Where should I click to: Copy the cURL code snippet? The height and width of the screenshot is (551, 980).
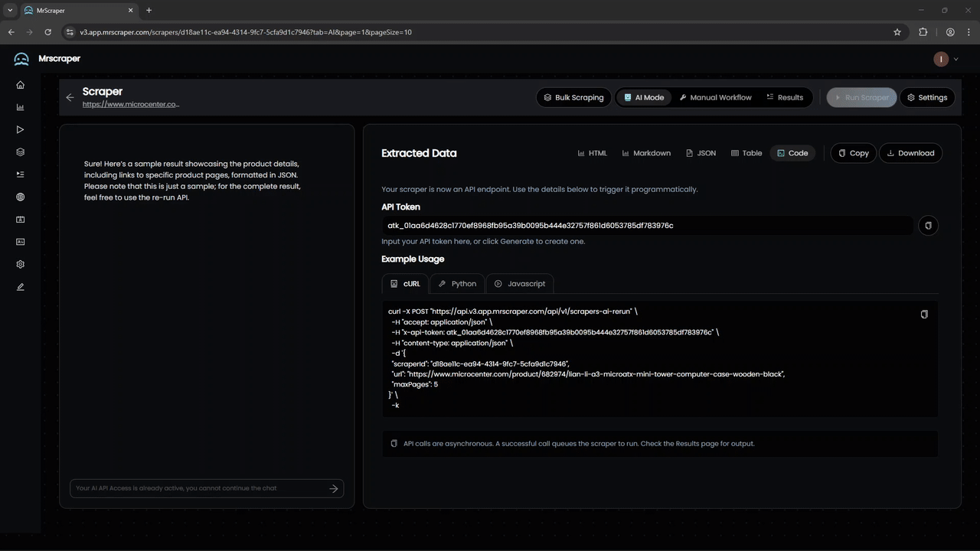point(924,315)
